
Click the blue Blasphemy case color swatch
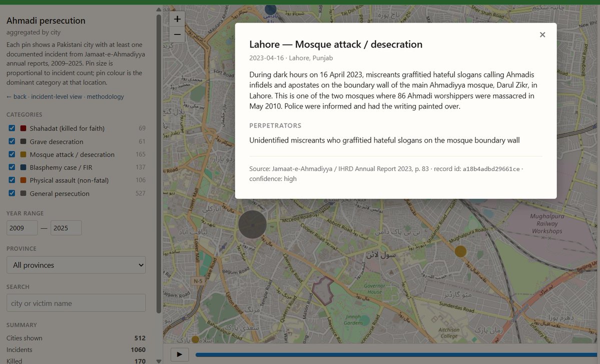coord(24,167)
